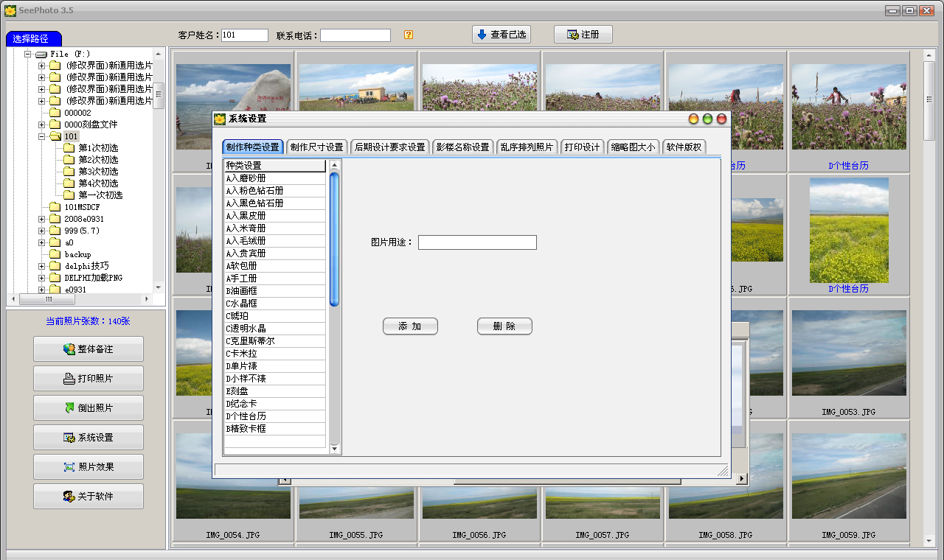This screenshot has width=944, height=560.
Task: Expand the 0000刻盘文件 folder
Action: coord(42,125)
